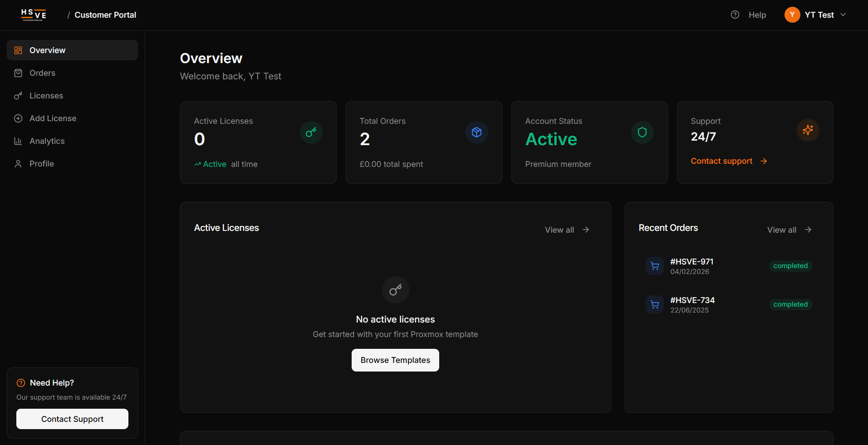Click the Welcome back, YT Test text
The height and width of the screenshot is (445, 868).
tap(230, 76)
